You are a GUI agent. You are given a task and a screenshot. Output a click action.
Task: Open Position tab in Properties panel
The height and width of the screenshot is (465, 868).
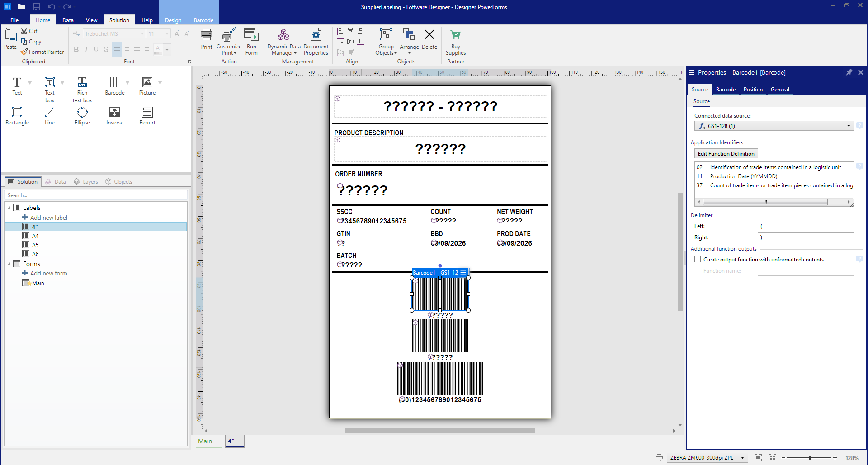(753, 90)
